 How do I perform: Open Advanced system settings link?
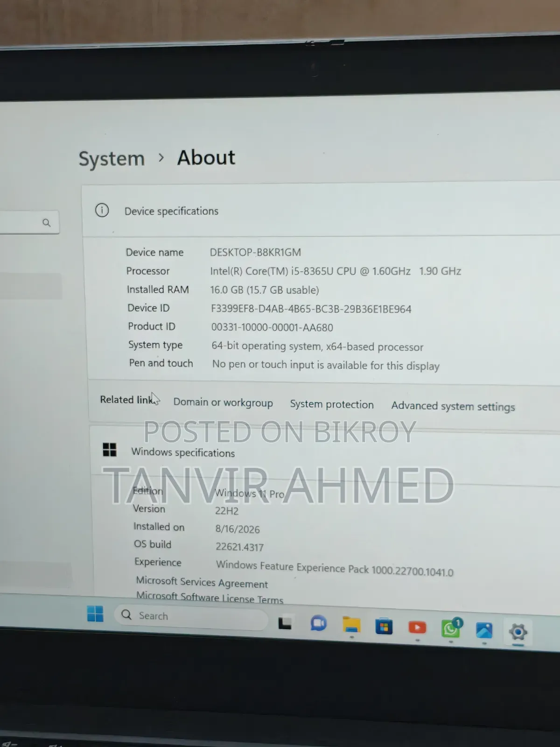[x=453, y=406]
